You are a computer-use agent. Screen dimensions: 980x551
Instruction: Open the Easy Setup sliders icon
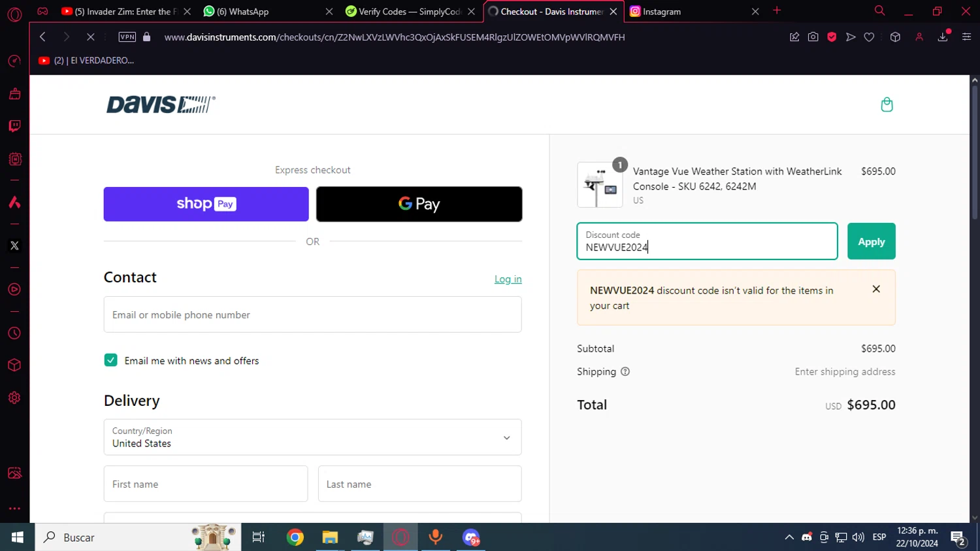tap(966, 37)
